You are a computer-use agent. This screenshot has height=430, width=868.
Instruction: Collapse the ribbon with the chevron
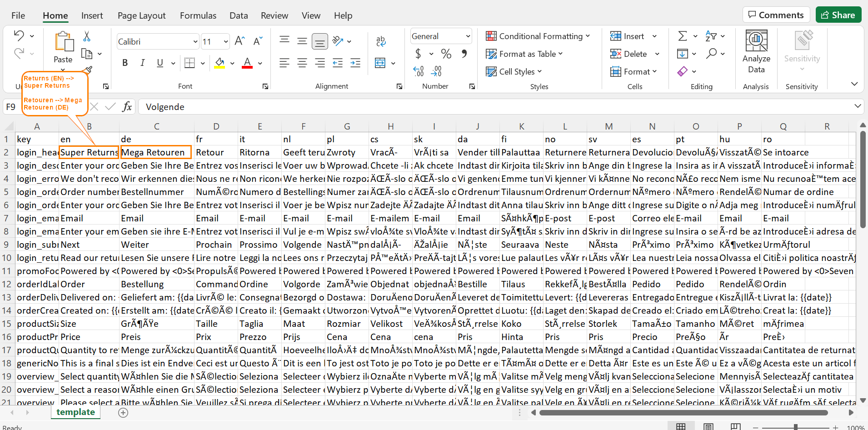(x=854, y=84)
